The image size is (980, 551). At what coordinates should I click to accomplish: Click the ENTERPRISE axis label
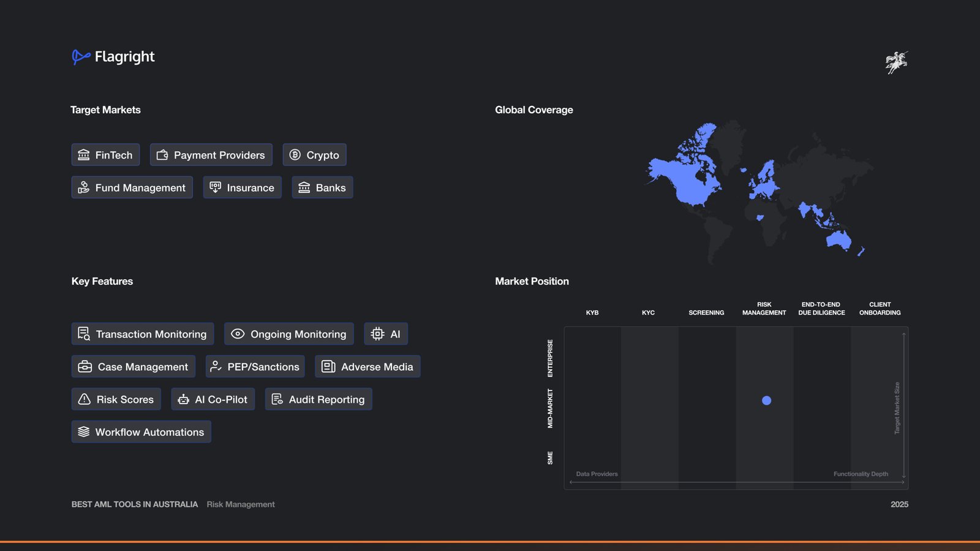tap(550, 358)
